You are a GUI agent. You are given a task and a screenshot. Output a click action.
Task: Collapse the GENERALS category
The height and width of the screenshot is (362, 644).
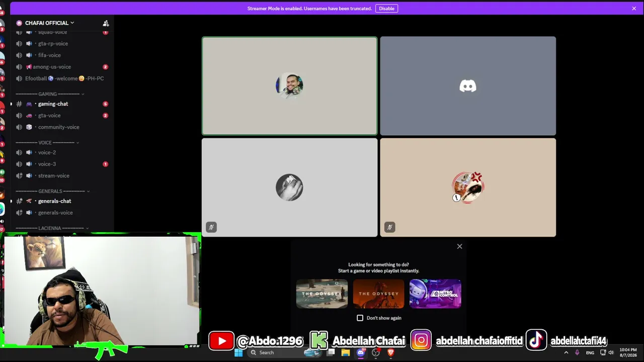[x=52, y=191]
